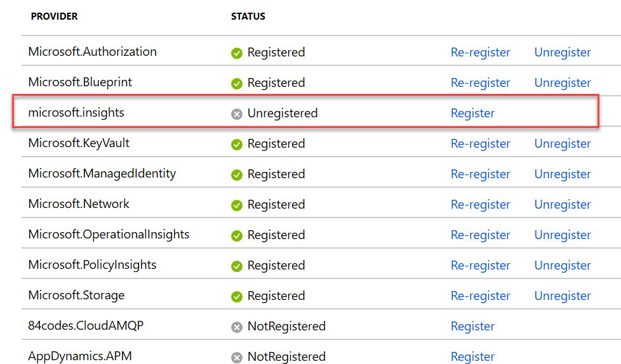Click the gray X icon for AppDynamics.APM
The image size is (621, 364).
pos(237,357)
